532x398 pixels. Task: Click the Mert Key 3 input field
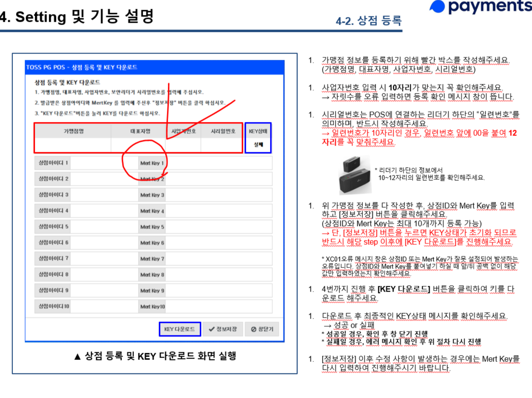[219, 195]
